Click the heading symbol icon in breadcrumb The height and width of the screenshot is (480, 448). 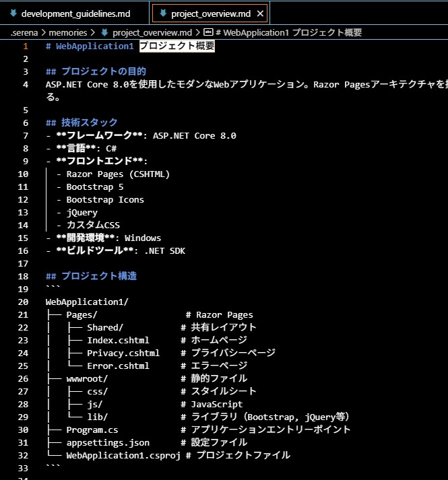click(208, 32)
